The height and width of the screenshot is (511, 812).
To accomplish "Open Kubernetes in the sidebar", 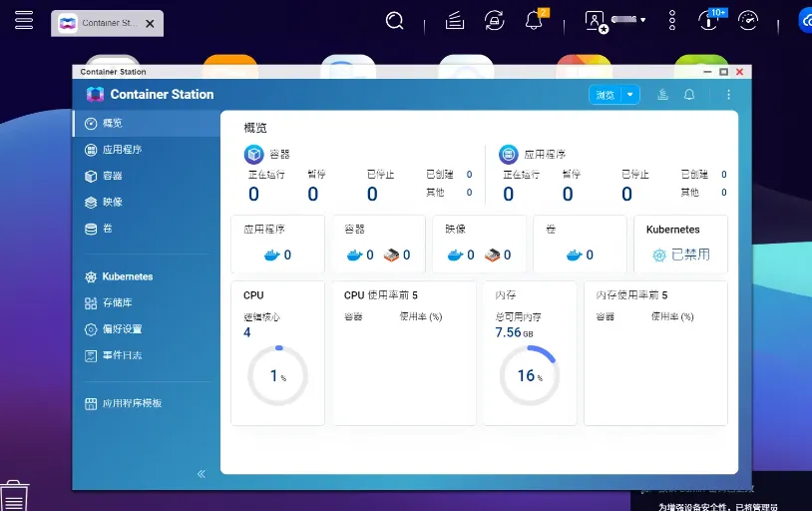I will (x=147, y=276).
